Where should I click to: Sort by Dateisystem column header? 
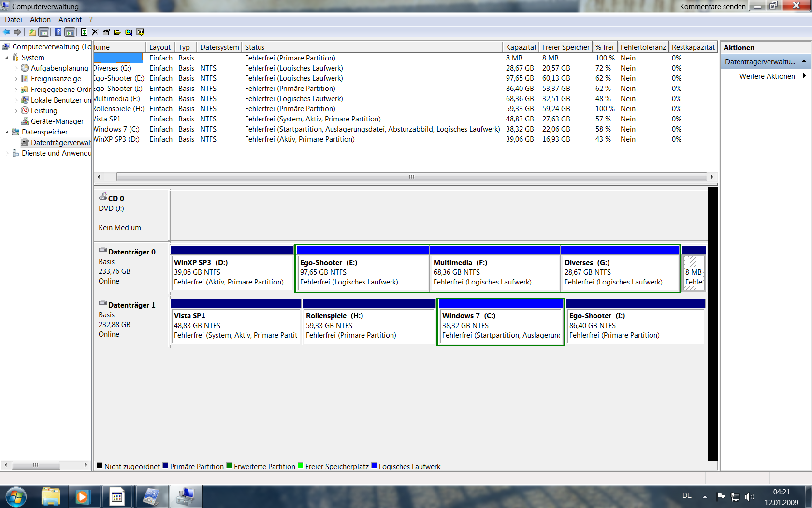pyautogui.click(x=219, y=47)
